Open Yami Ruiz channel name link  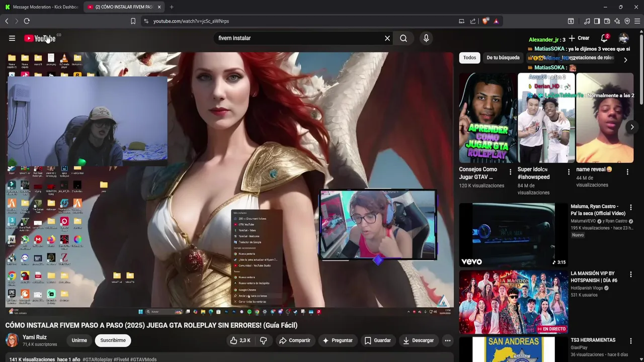coord(35,337)
